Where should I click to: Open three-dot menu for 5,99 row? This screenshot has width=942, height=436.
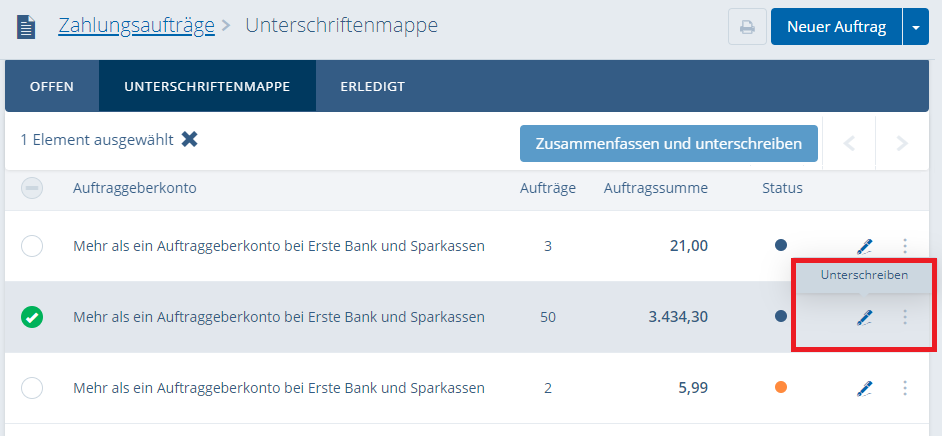(905, 388)
